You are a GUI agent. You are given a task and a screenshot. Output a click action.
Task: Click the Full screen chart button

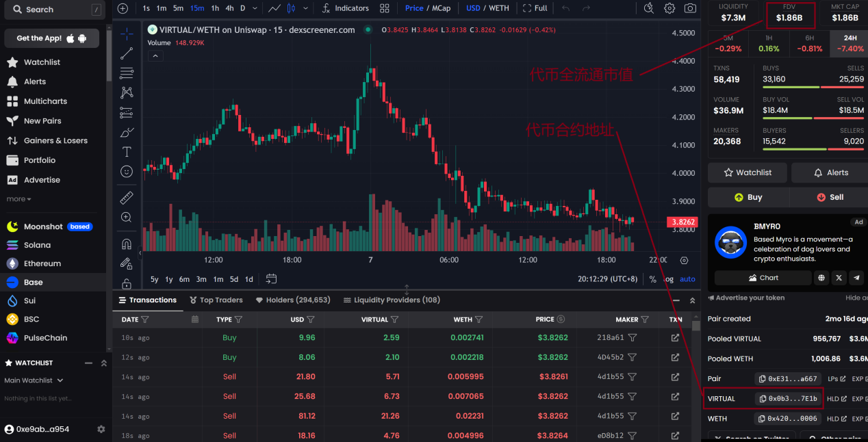click(535, 8)
